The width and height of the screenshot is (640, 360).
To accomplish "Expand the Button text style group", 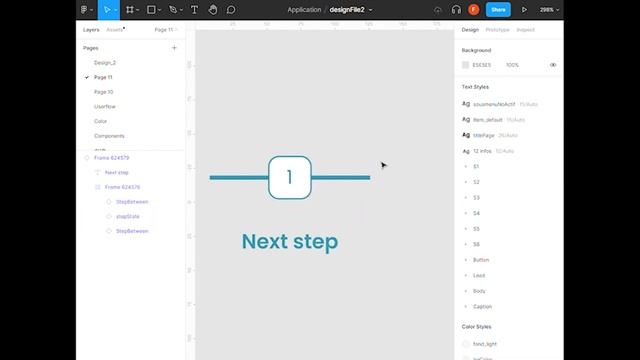I will tap(466, 260).
